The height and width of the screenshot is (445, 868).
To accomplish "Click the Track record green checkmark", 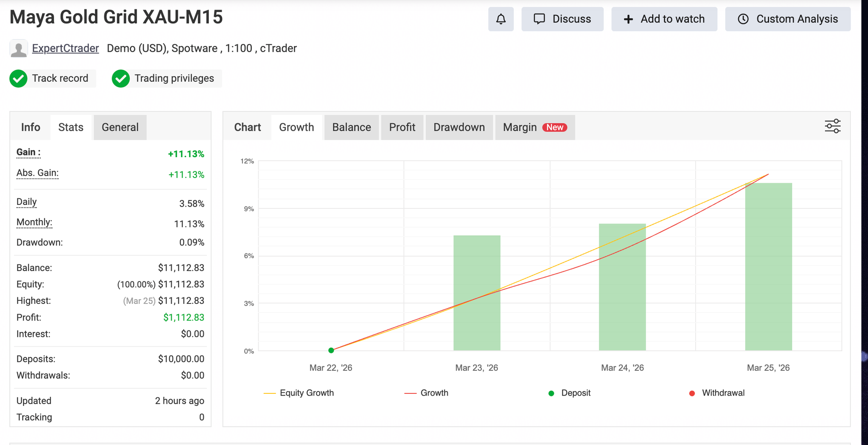I will click(x=19, y=79).
